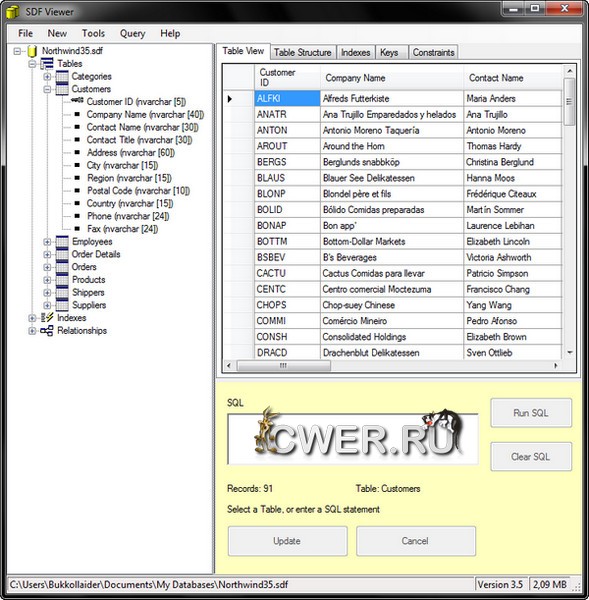The height and width of the screenshot is (600, 589).
Task: Switch to the Constraints tab
Action: coord(433,52)
